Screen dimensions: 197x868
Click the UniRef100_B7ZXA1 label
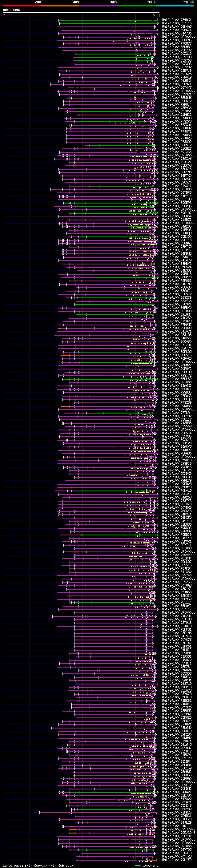coord(177,125)
